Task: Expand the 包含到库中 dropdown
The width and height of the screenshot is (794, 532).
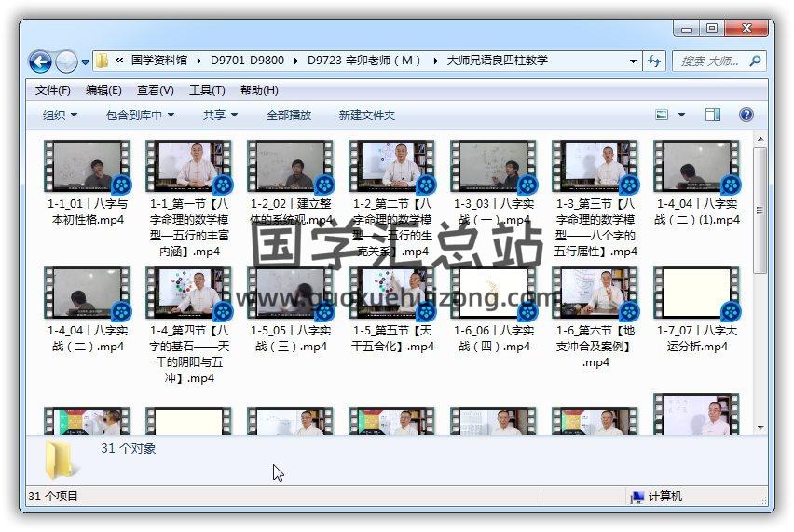Action: click(x=141, y=115)
